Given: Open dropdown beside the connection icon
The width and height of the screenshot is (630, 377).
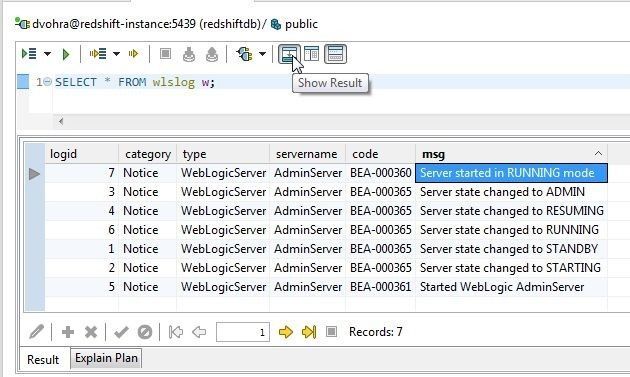Looking at the screenshot, I should 262,54.
